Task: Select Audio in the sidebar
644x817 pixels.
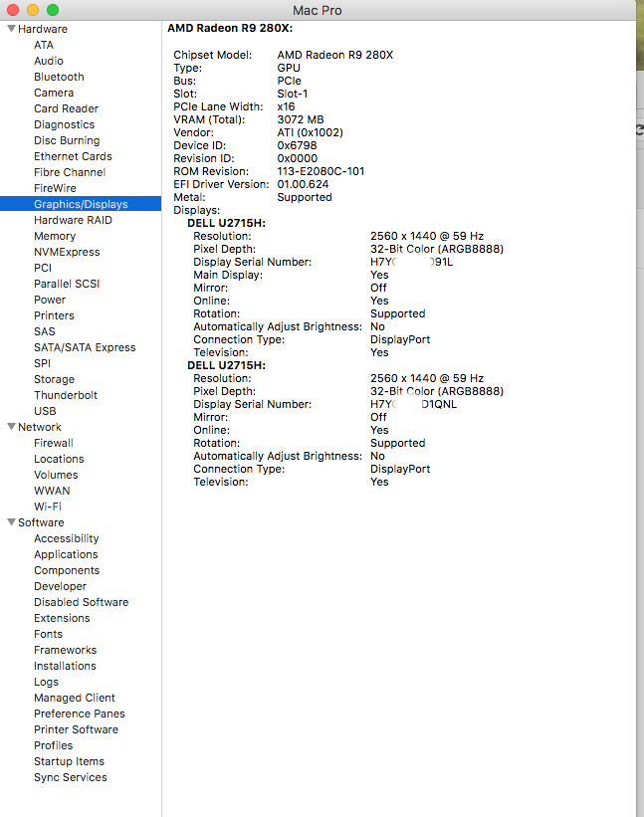Action: (49, 61)
